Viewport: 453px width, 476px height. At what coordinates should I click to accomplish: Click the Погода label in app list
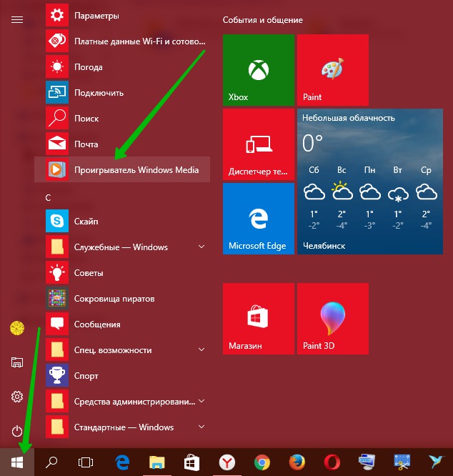coord(89,67)
